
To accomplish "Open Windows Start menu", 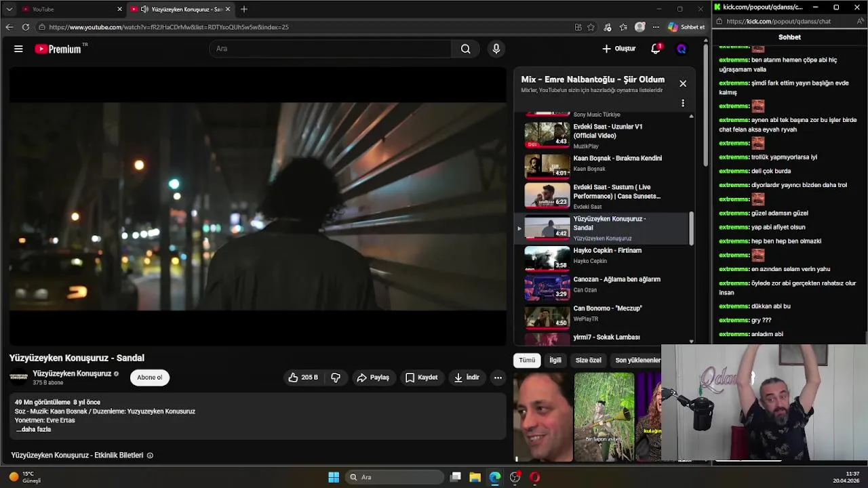I will [334, 477].
